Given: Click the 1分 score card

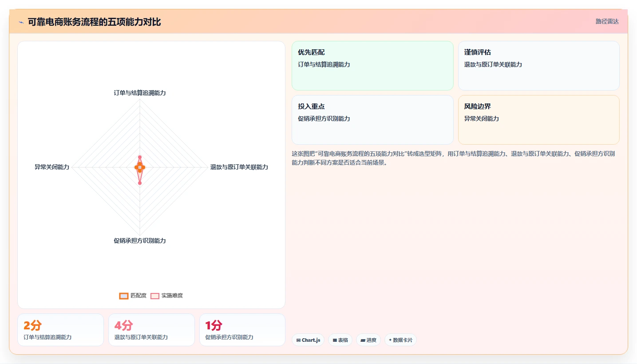Looking at the screenshot, I should click(x=242, y=330).
